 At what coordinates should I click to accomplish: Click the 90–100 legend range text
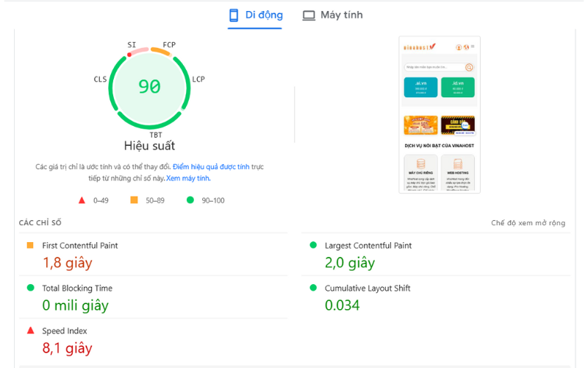click(213, 200)
